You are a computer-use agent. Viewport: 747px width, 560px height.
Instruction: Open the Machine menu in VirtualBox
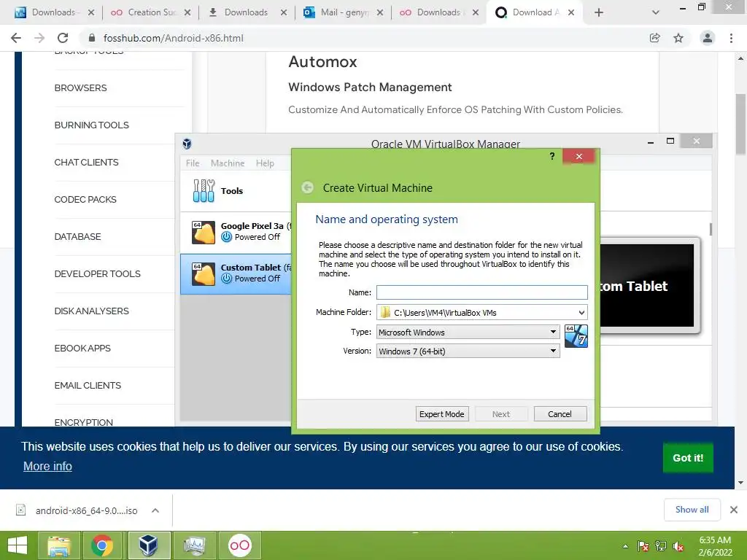click(228, 163)
